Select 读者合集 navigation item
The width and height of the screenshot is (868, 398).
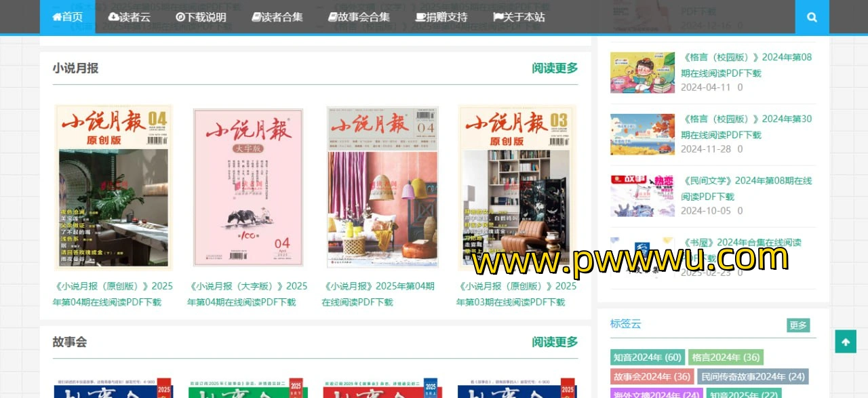pyautogui.click(x=277, y=17)
